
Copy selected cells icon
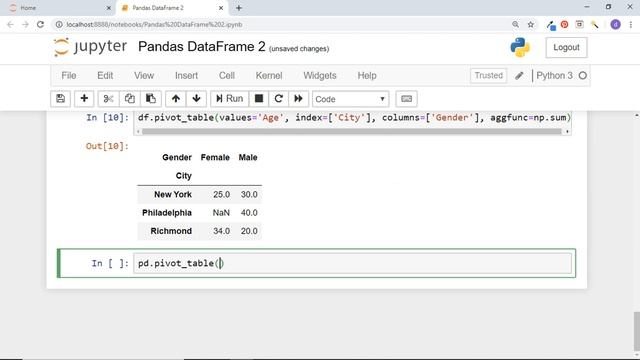[x=130, y=99]
